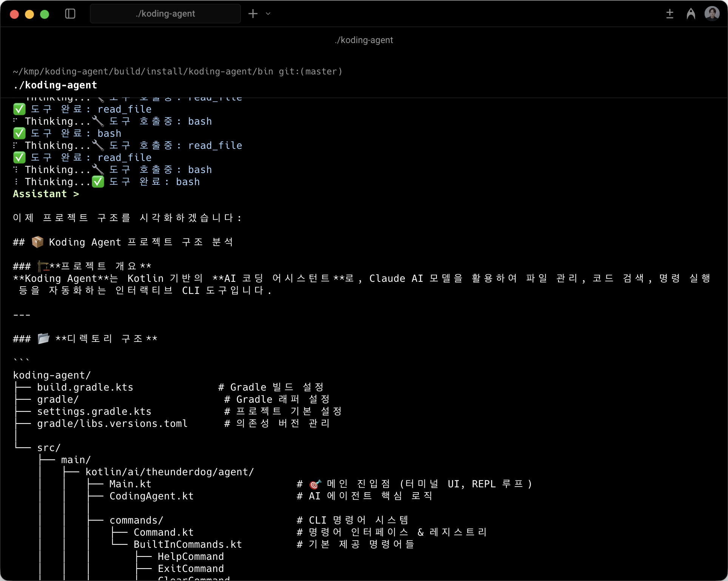Viewport: 728px width, 581px height.
Task: Click the src/ folder in the tree
Action: click(x=49, y=448)
